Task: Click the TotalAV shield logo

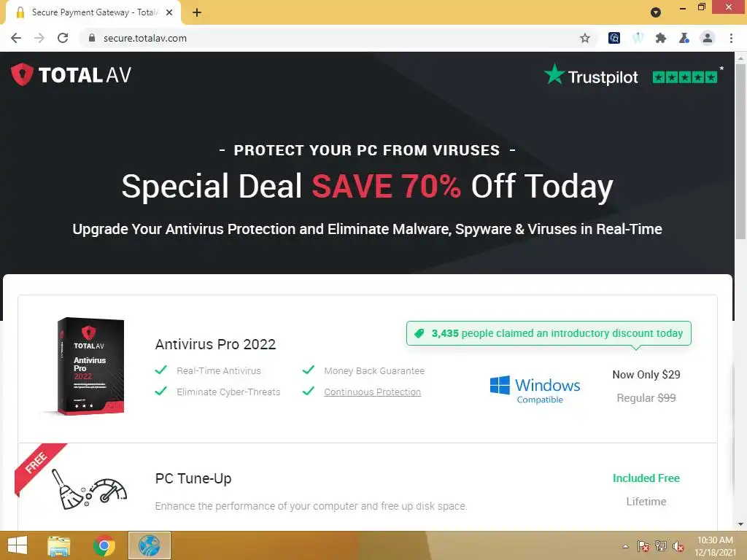Action: coord(22,75)
